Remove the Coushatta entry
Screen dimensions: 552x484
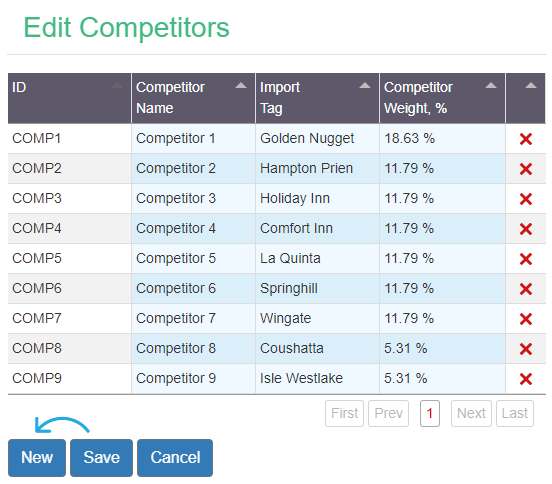tap(525, 349)
